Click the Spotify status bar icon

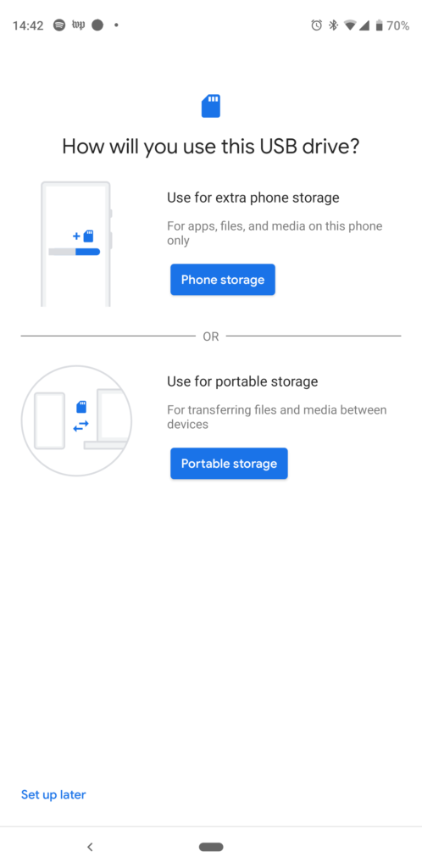59,25
